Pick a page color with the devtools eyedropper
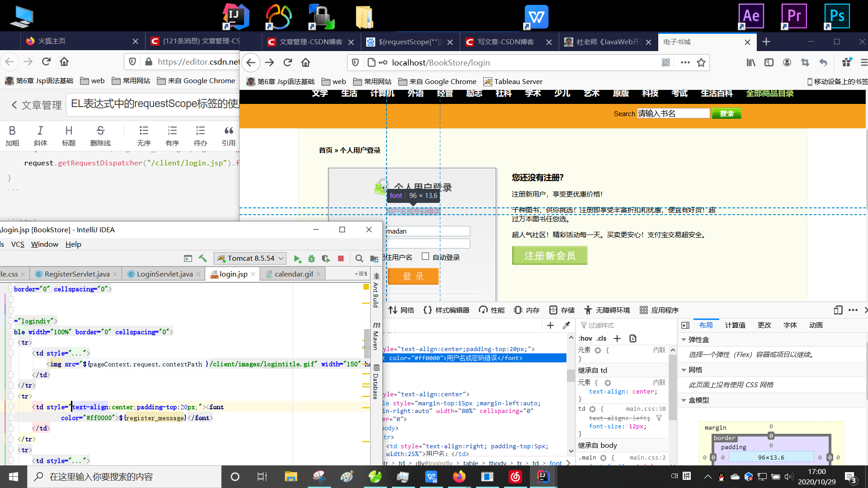 point(566,325)
